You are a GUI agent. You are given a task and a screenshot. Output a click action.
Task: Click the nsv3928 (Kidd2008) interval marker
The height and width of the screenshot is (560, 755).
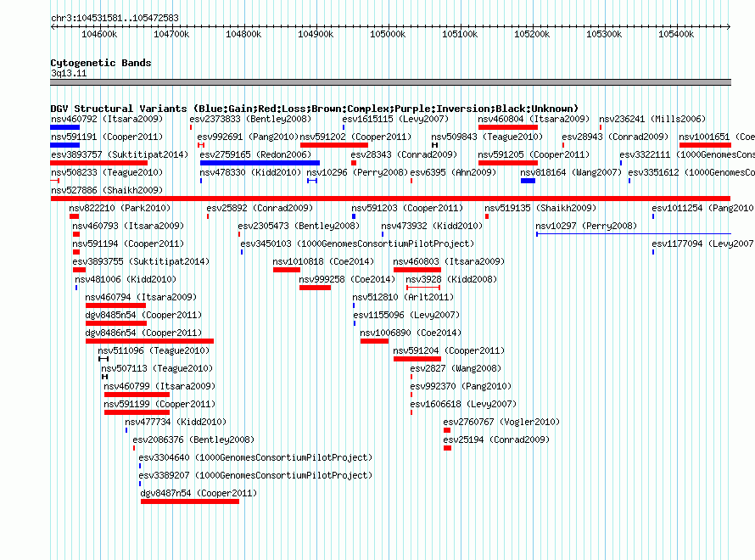point(423,288)
